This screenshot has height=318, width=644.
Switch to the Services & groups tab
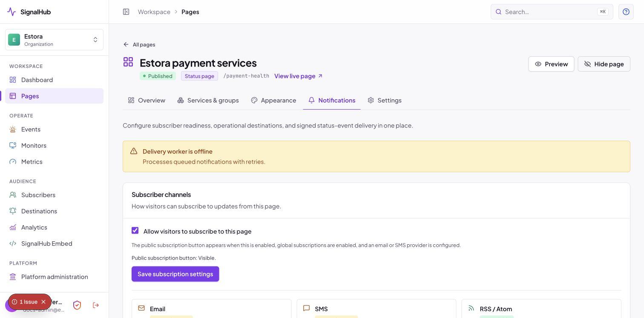(x=208, y=100)
